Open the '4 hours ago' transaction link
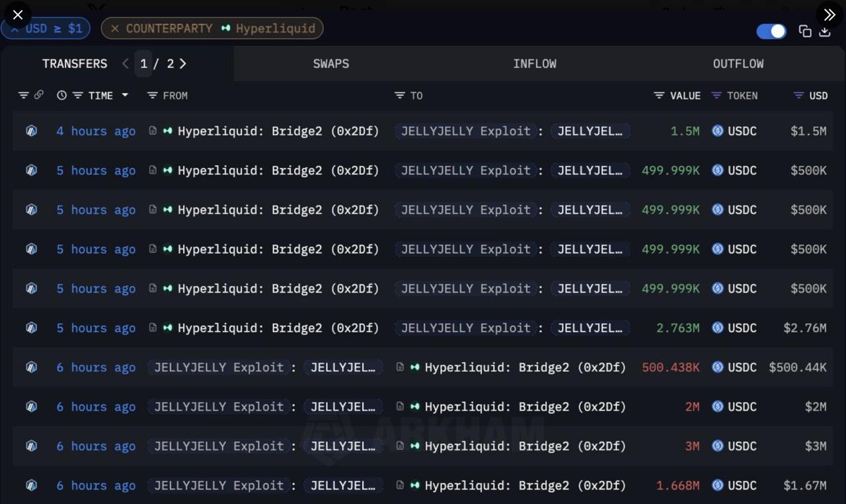This screenshot has width=846, height=504. 96,131
